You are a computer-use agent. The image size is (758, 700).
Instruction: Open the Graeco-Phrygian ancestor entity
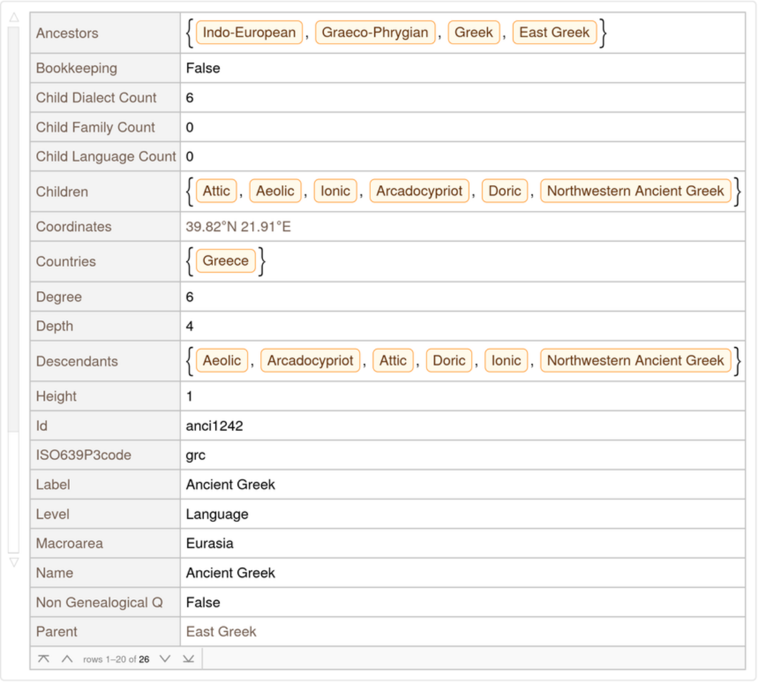point(374,33)
